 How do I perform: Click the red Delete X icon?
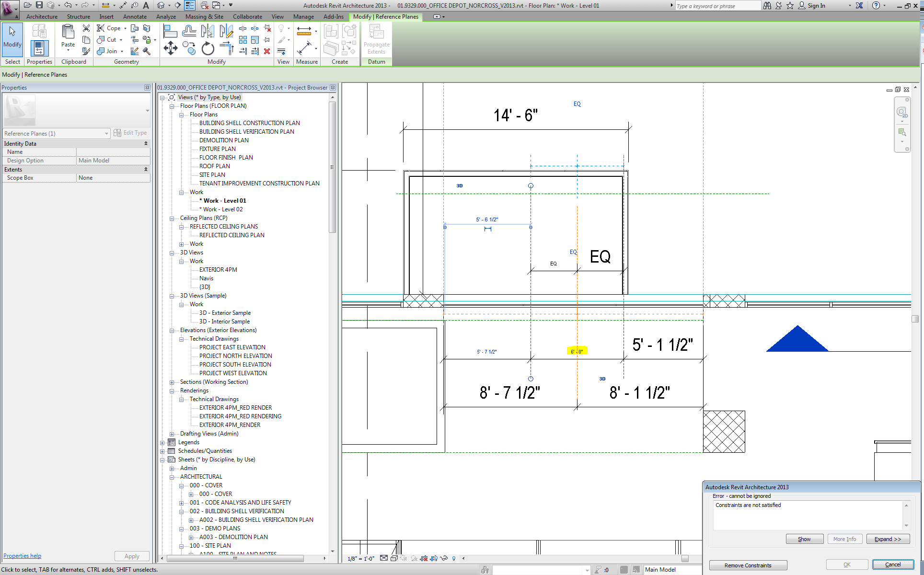(x=267, y=51)
